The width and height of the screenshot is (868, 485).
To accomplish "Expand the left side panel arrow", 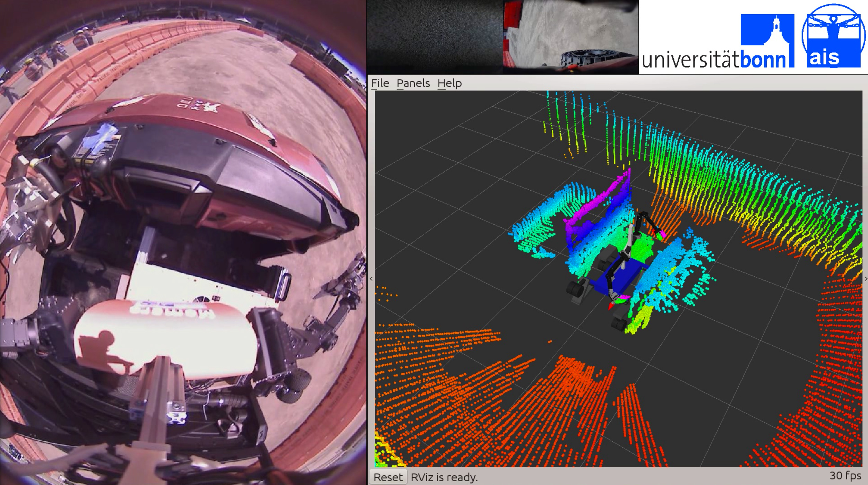I will [371, 279].
